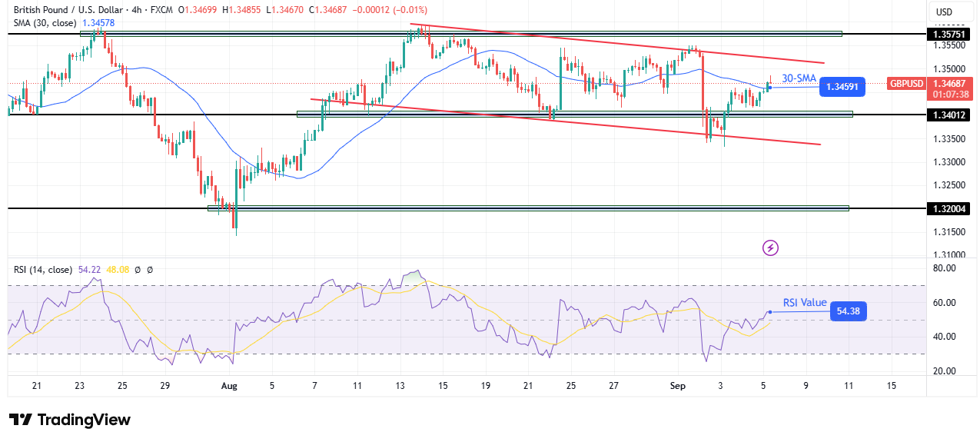Click the 30-SMA text annotation
Screen dimensions: 980x442
799,78
